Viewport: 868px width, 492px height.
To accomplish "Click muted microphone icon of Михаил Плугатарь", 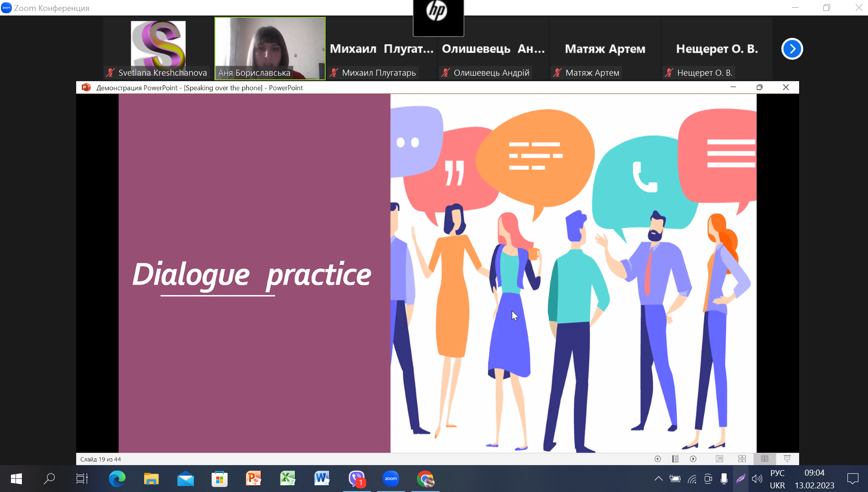I will point(334,73).
